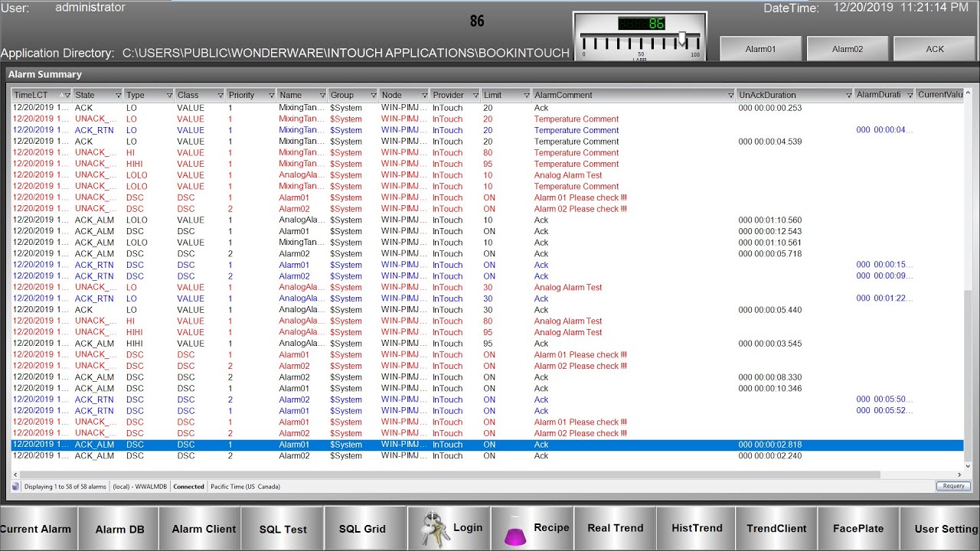Click 'Displaying 1 to 58 of 58 alarms' text
Image resolution: width=980 pixels, height=551 pixels.
pyautogui.click(x=65, y=487)
